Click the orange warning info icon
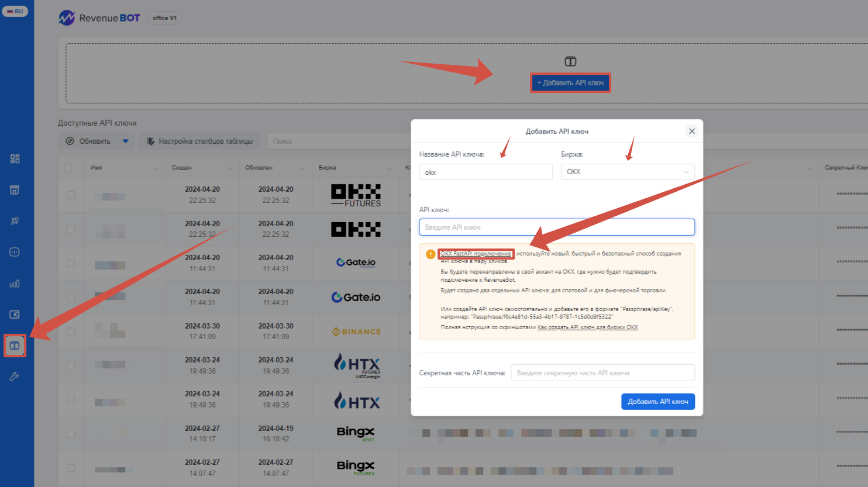 (430, 254)
